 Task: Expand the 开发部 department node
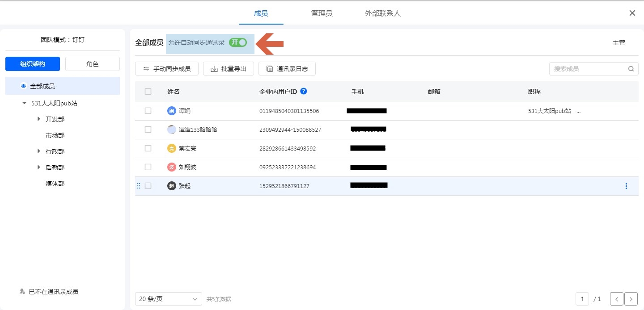[39, 119]
